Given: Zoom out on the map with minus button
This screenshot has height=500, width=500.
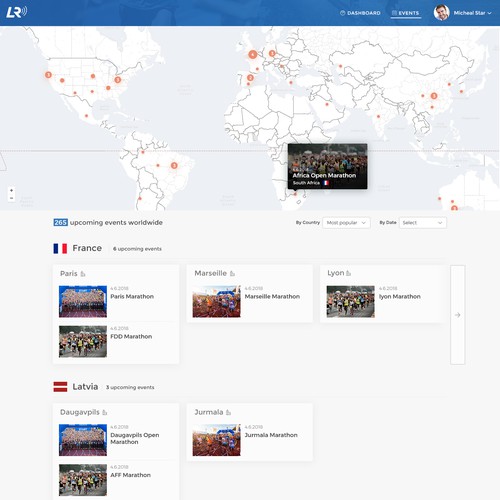Looking at the screenshot, I should click(x=11, y=198).
